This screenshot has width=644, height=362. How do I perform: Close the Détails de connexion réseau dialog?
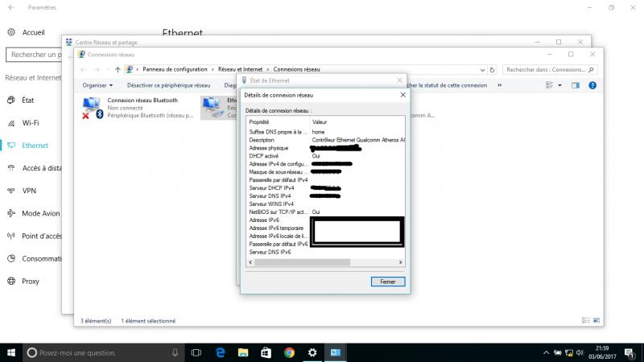pos(403,95)
